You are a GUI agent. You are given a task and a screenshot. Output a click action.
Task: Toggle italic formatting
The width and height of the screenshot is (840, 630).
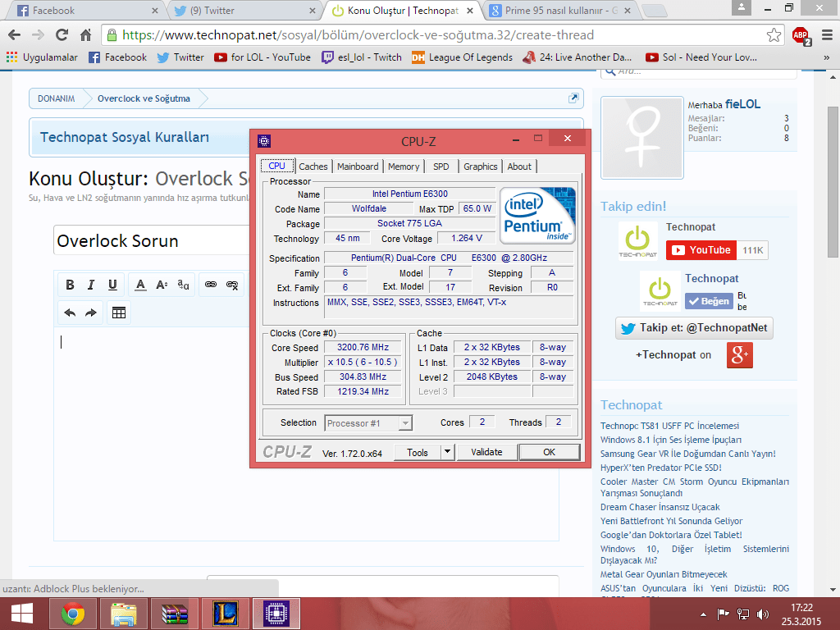pyautogui.click(x=91, y=284)
